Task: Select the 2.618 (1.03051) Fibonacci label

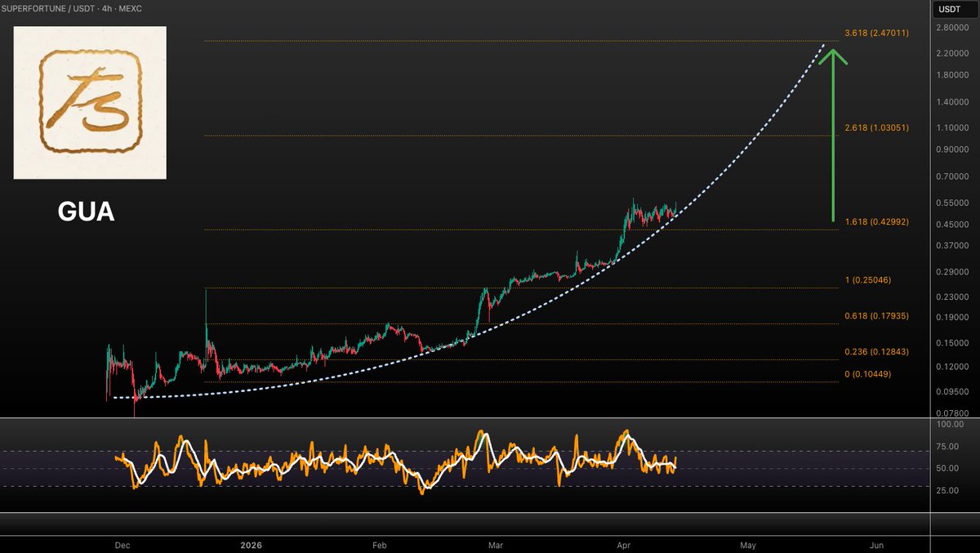Action: (875, 128)
